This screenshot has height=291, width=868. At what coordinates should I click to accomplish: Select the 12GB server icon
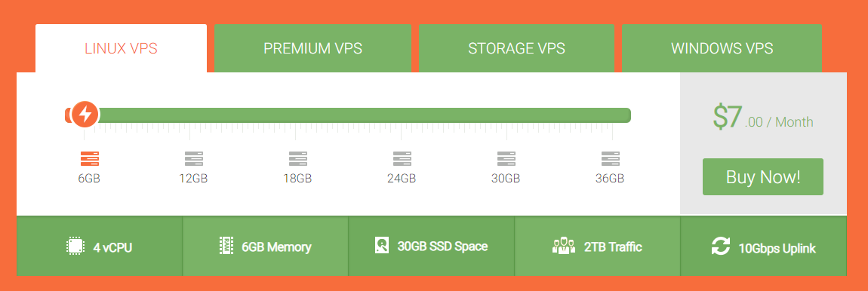(194, 159)
